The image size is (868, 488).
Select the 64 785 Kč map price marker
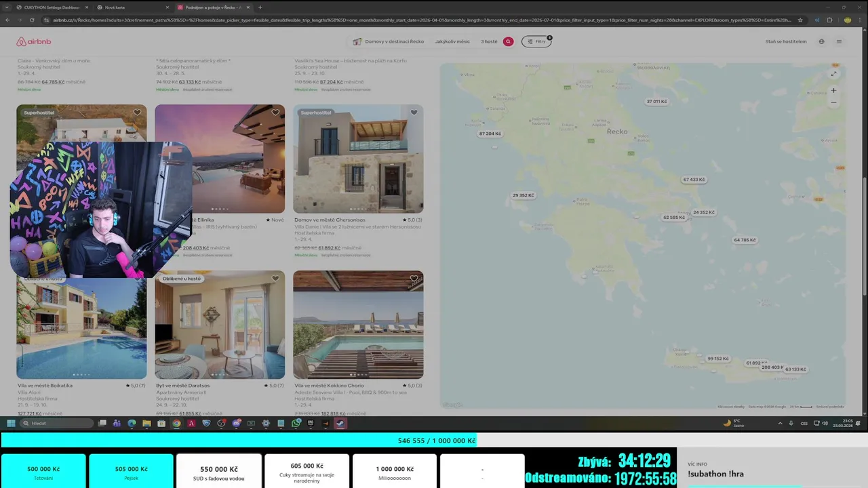745,240
